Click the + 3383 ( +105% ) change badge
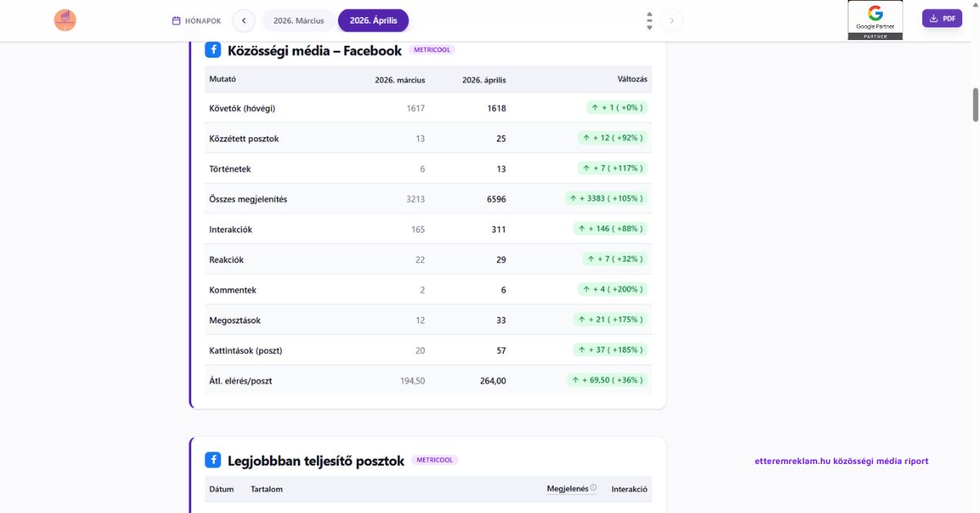The height and width of the screenshot is (513, 980). [606, 199]
